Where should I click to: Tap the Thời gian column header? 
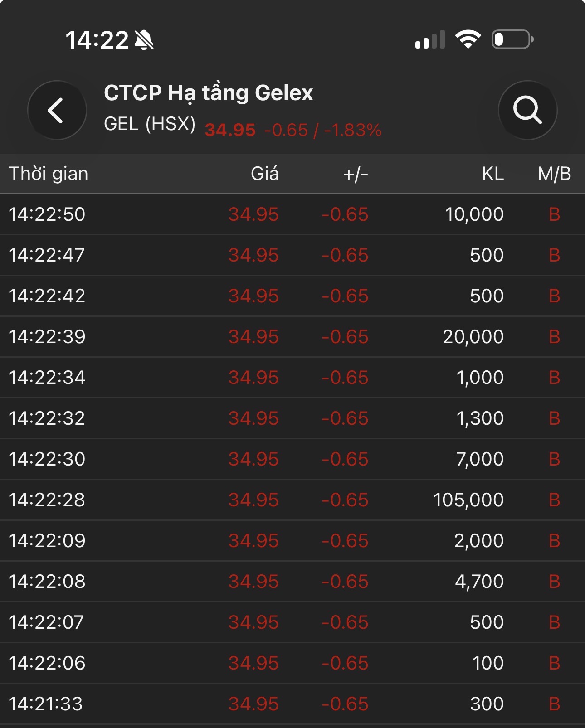click(49, 174)
